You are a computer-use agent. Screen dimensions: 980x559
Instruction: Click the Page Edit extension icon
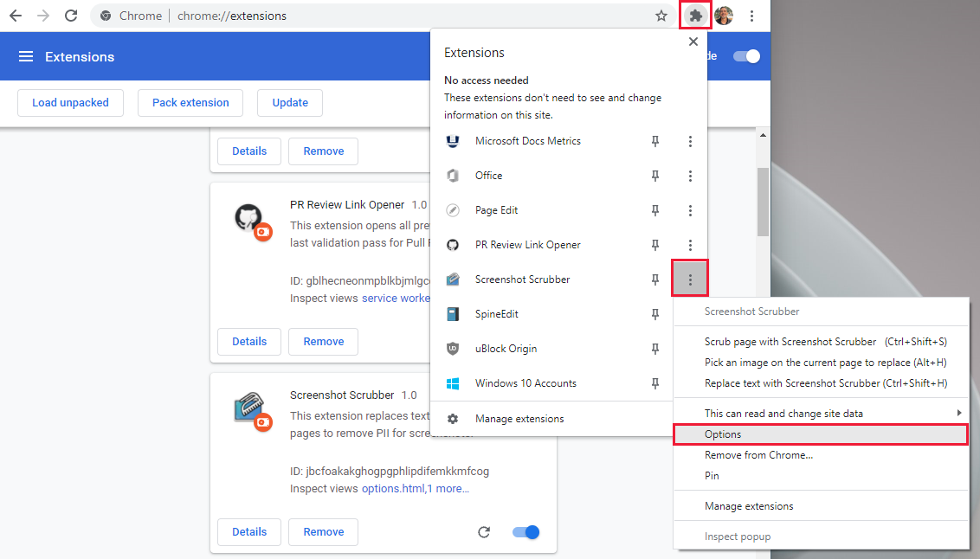pos(453,210)
